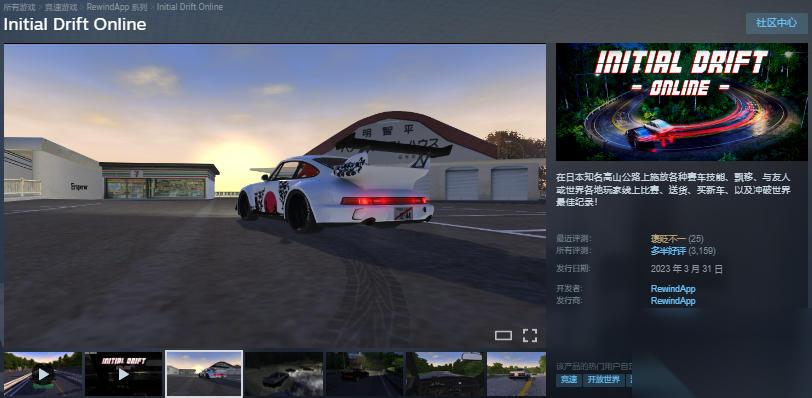
Task: Play the Initial Drift logo trailer thumbnail
Action: [123, 374]
